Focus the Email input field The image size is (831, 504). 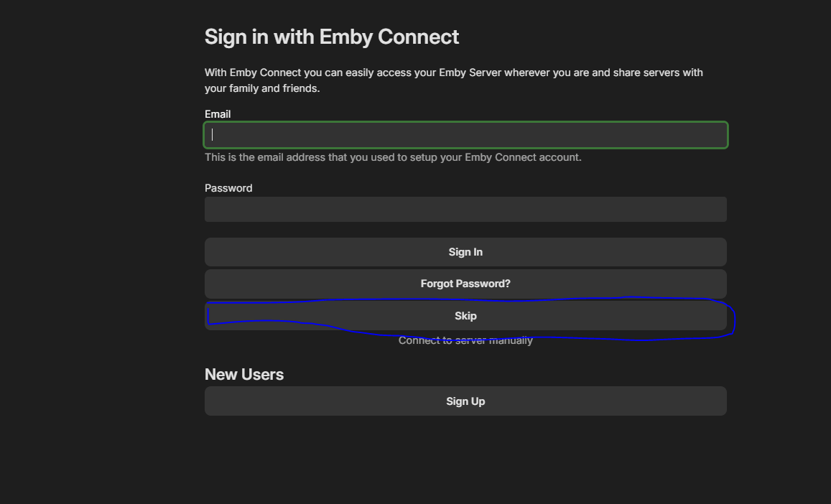(x=465, y=135)
